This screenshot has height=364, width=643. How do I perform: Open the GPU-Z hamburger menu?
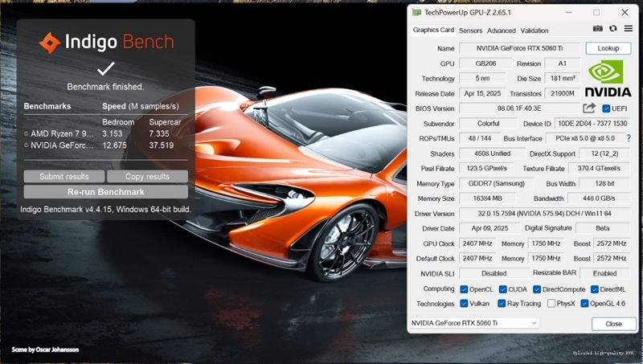[x=629, y=28]
